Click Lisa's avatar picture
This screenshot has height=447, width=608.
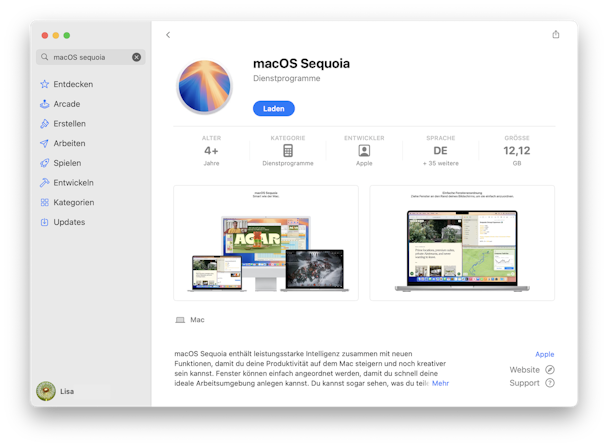point(46,391)
